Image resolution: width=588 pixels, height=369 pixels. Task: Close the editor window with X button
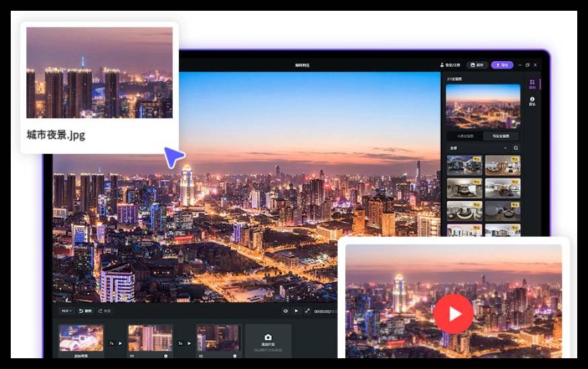point(536,65)
